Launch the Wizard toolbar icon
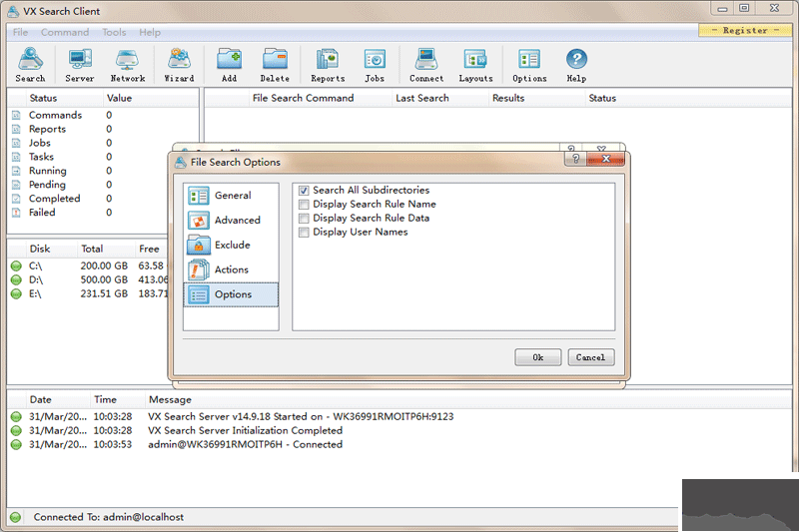799x532 pixels. [179, 64]
